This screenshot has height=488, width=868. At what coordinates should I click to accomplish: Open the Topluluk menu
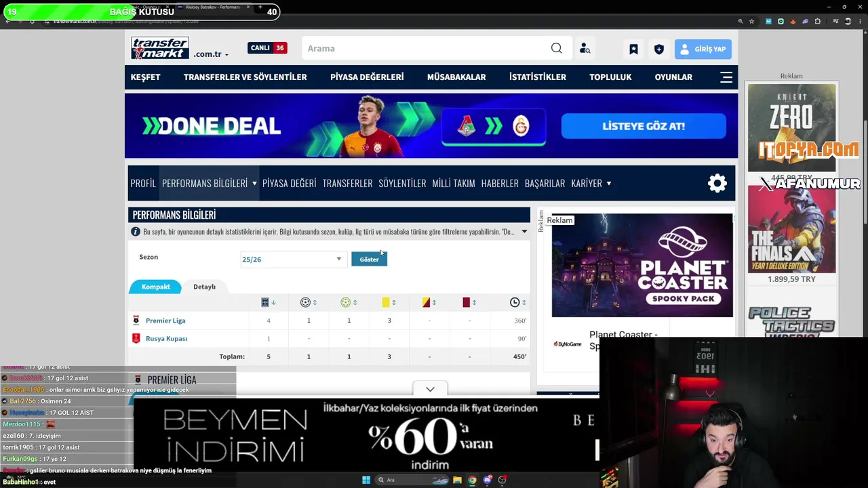click(610, 77)
